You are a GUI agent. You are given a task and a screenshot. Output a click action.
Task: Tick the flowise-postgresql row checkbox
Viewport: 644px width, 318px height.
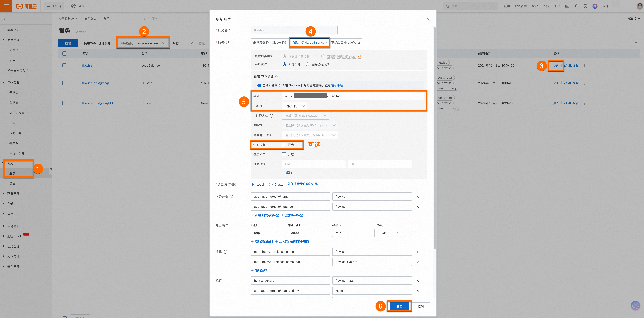tap(64, 83)
